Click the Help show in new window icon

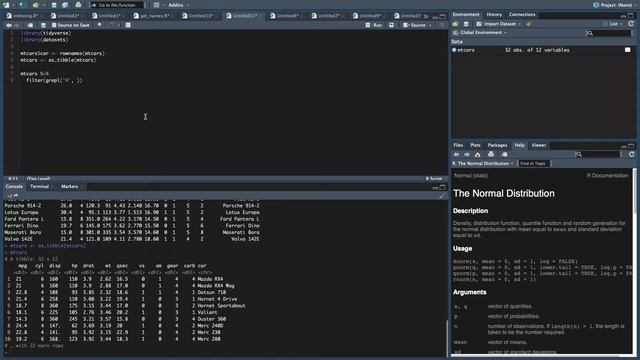504,154
